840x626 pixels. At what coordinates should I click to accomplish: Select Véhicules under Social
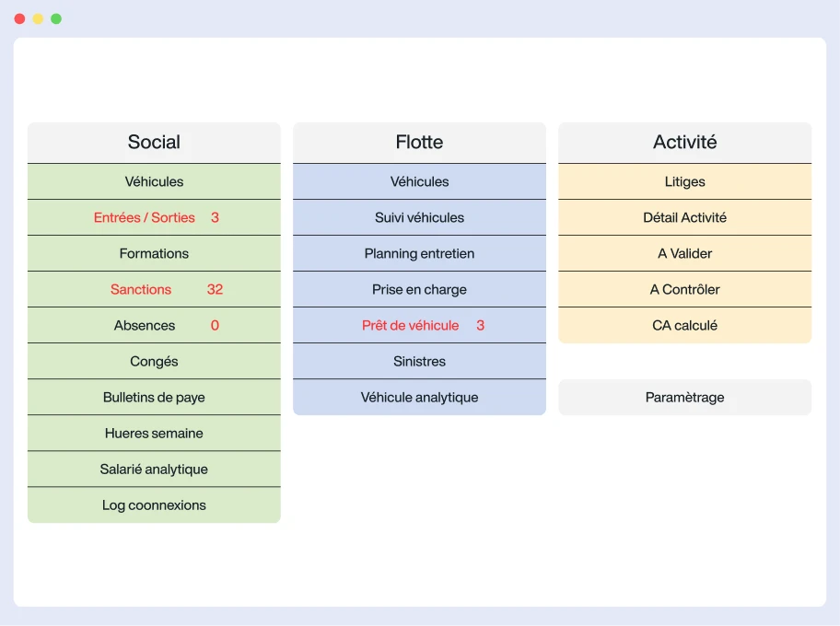154,181
